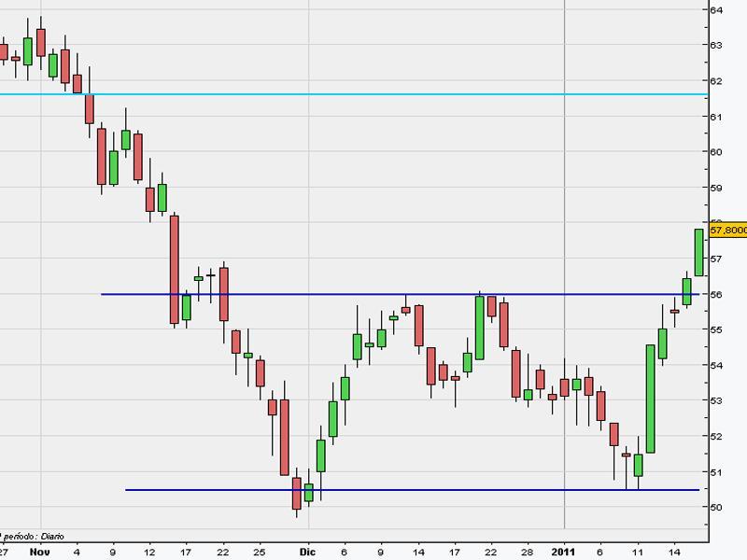
Task: Select the blue support line near 50.5
Action: [x=413, y=490]
